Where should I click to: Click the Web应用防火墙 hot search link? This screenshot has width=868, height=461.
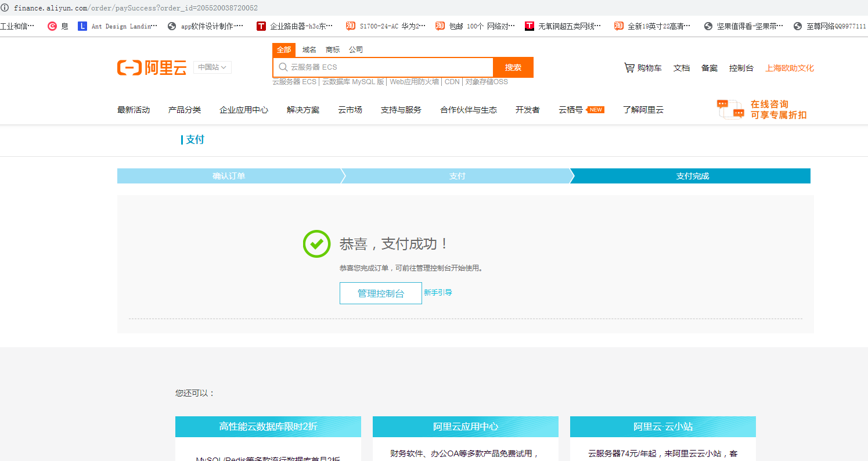click(x=414, y=82)
